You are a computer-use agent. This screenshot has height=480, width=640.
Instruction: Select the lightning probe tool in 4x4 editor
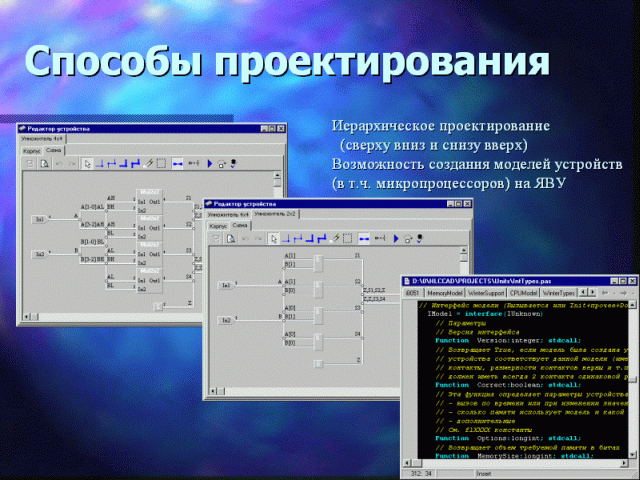point(150,162)
